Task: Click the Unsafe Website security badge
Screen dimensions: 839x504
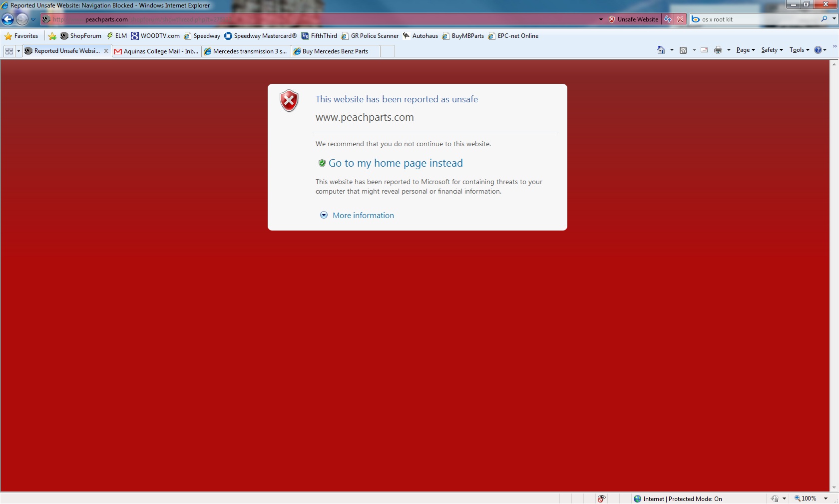Action: click(633, 19)
